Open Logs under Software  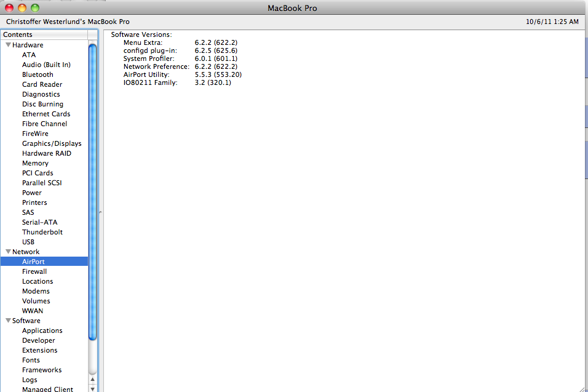click(30, 380)
